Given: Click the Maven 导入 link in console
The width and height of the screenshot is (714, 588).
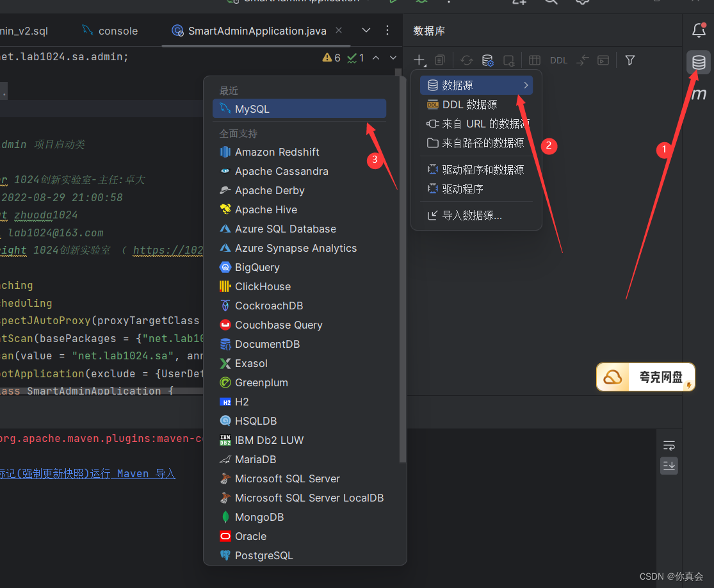Looking at the screenshot, I should click(87, 474).
